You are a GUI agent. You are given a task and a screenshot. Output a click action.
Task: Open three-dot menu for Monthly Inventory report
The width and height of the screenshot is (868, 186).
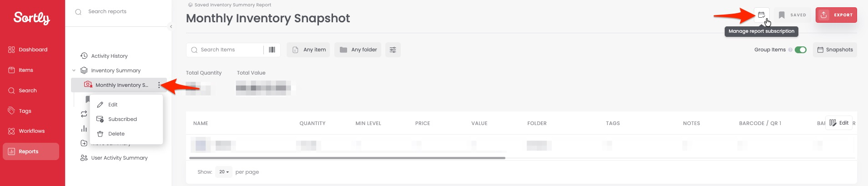pos(159,85)
